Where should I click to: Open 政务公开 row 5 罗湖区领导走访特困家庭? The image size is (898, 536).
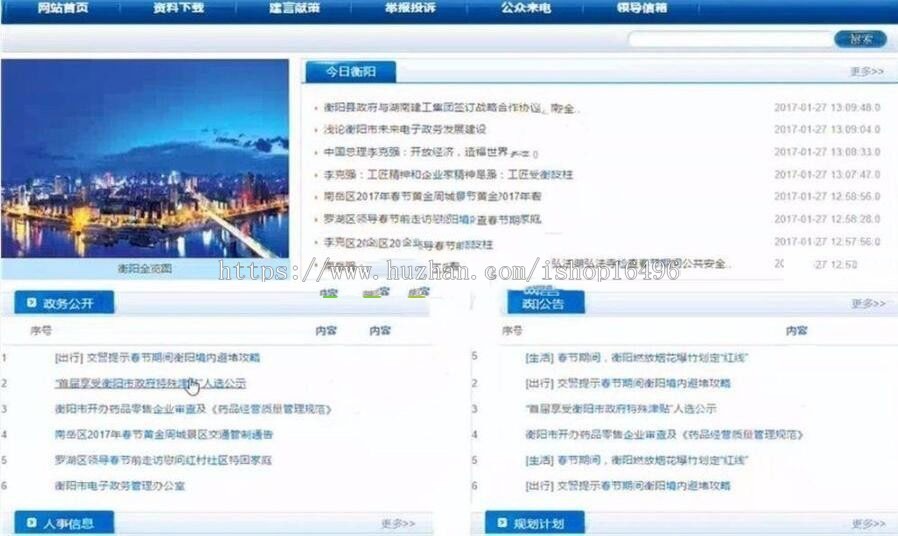point(163,460)
